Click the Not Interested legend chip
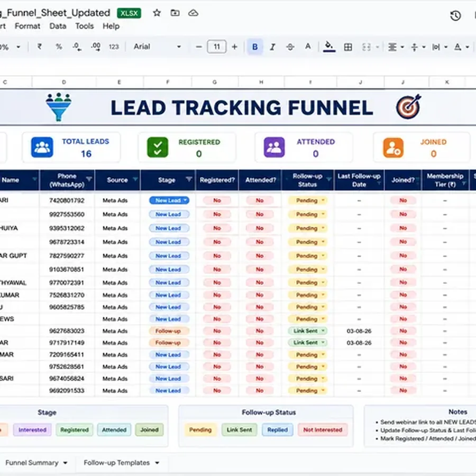The width and height of the screenshot is (476, 476). [323, 430]
